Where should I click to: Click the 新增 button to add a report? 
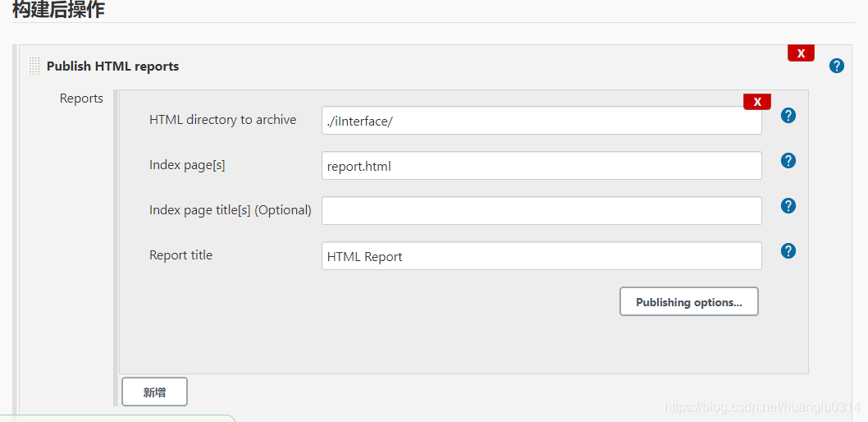154,392
